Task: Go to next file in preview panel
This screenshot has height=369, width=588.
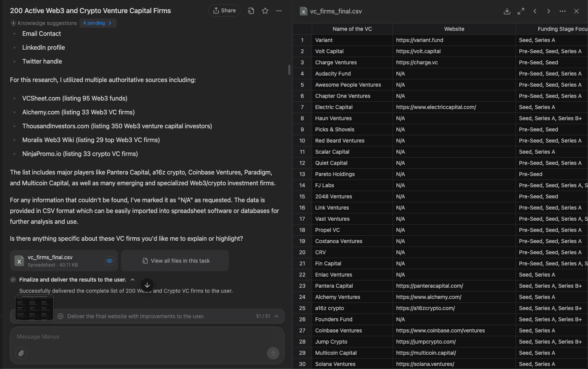Action: pos(549,11)
